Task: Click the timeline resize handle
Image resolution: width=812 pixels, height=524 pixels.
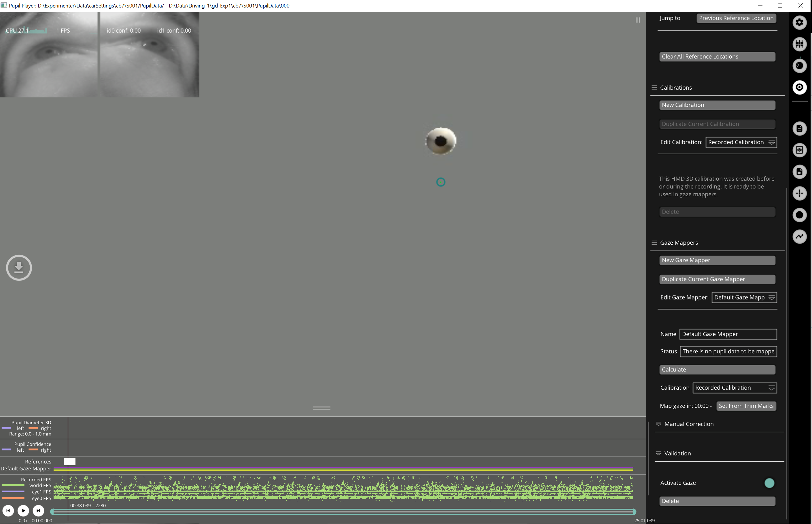Action: point(321,408)
